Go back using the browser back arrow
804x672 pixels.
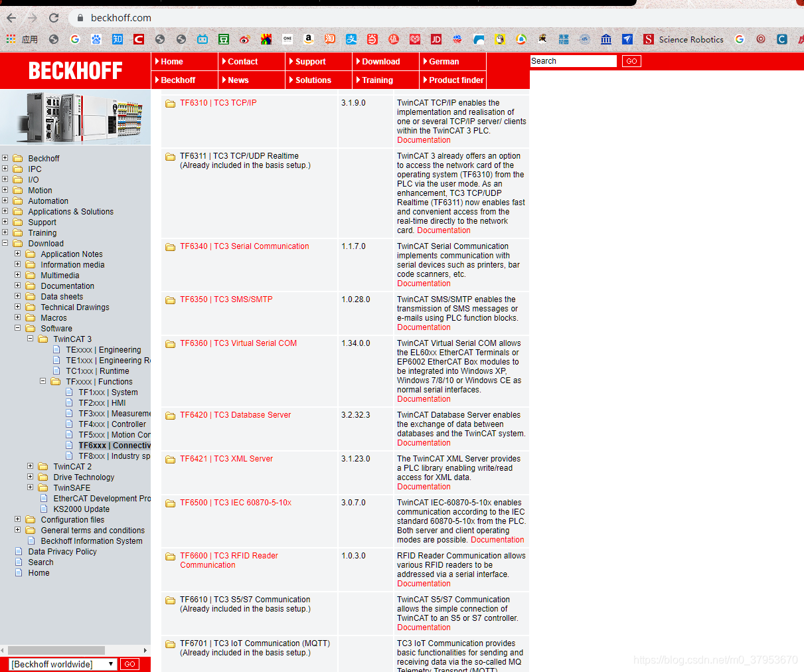tap(11, 18)
